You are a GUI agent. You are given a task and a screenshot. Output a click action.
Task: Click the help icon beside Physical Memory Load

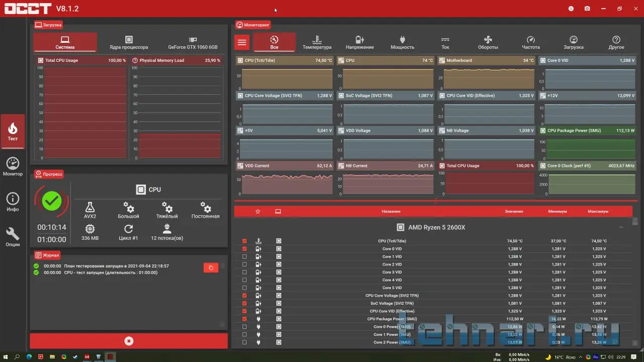135,60
